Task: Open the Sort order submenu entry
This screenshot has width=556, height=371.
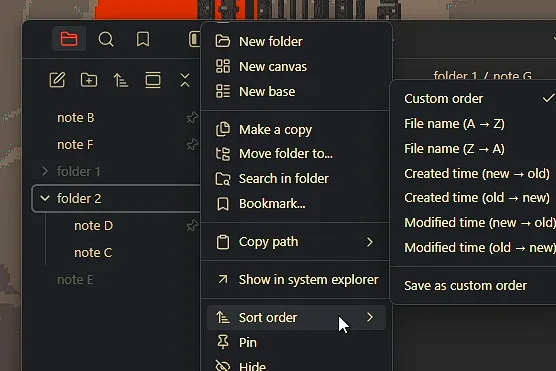Action: 296,317
